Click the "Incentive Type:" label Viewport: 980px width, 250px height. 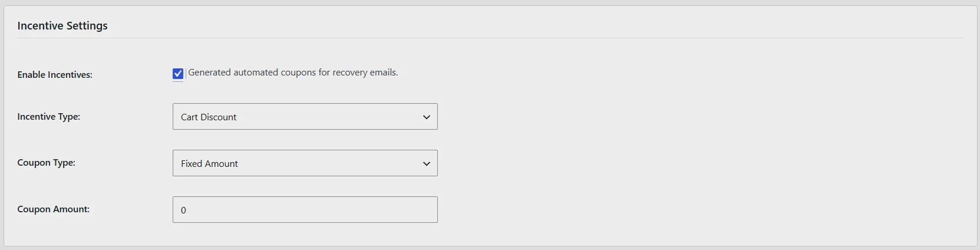click(49, 117)
